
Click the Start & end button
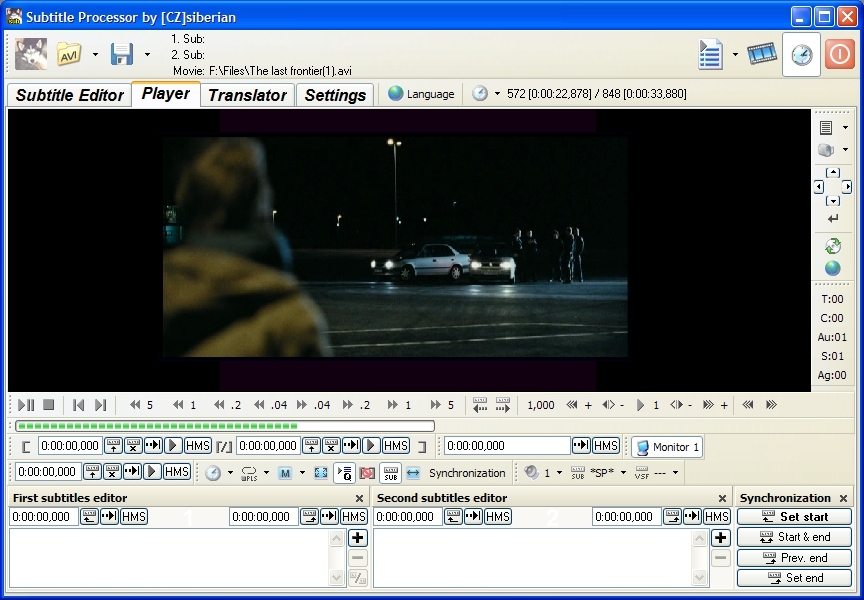795,537
